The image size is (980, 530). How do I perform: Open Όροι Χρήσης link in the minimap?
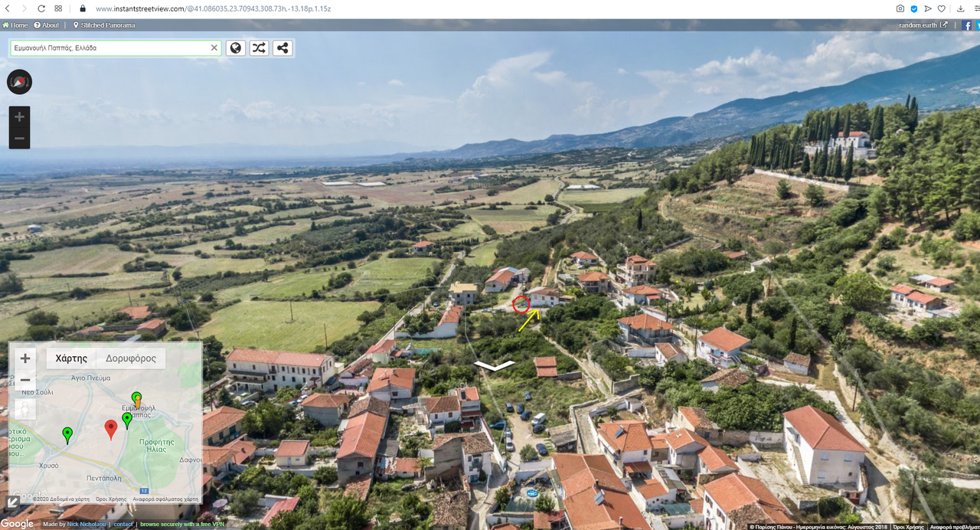tap(111, 499)
